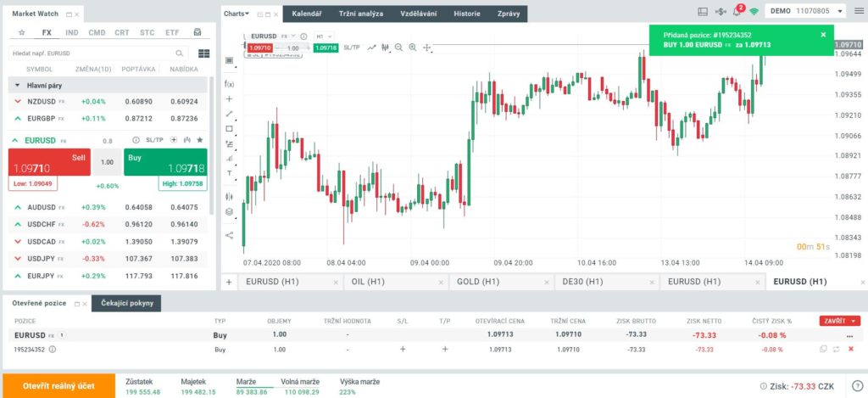Click the green 1.09718 buy price on chart
The width and height of the screenshot is (868, 398).
pos(325,48)
